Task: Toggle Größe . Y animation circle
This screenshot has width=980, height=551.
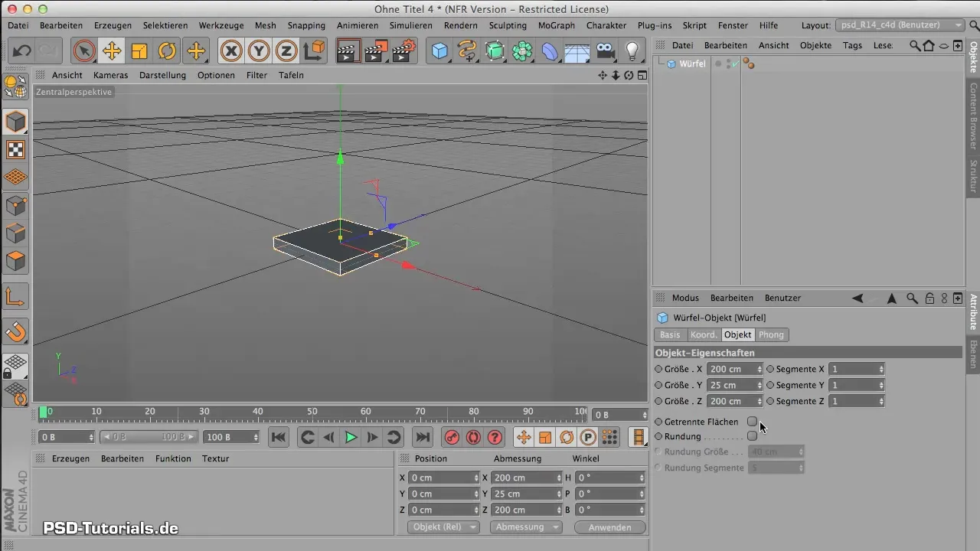Action: point(659,385)
